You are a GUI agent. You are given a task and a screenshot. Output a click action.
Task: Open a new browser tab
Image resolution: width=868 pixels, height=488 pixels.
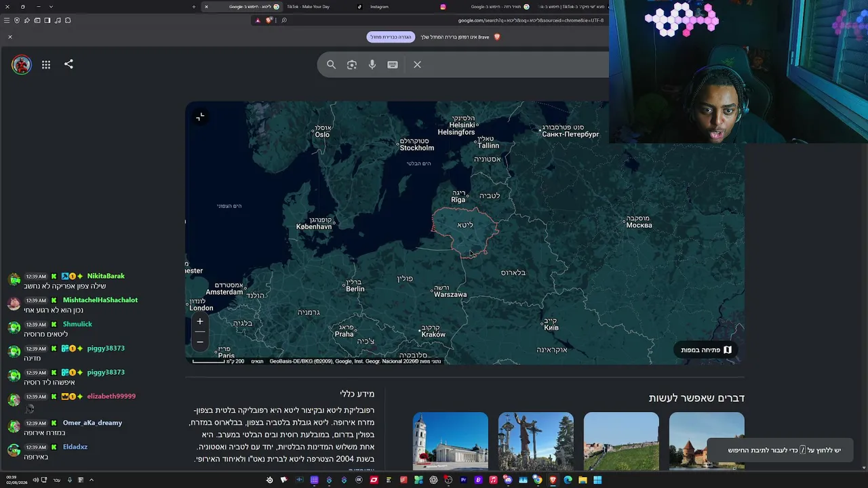193,7
